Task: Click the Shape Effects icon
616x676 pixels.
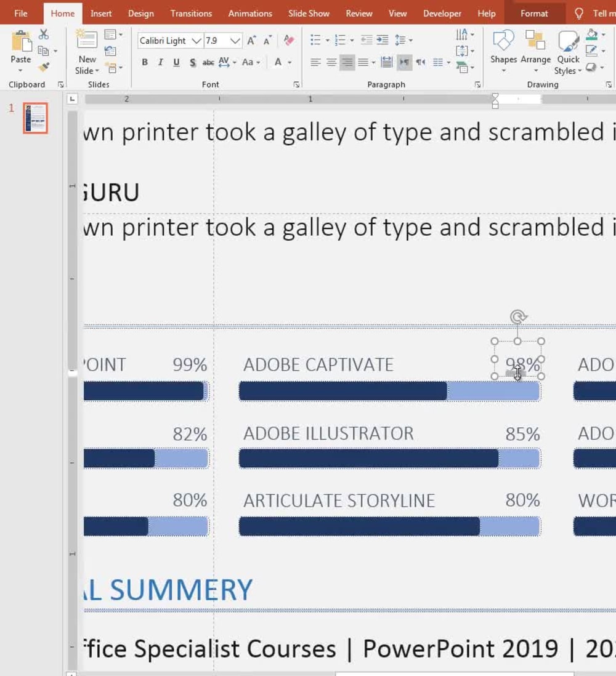Action: 591,67
